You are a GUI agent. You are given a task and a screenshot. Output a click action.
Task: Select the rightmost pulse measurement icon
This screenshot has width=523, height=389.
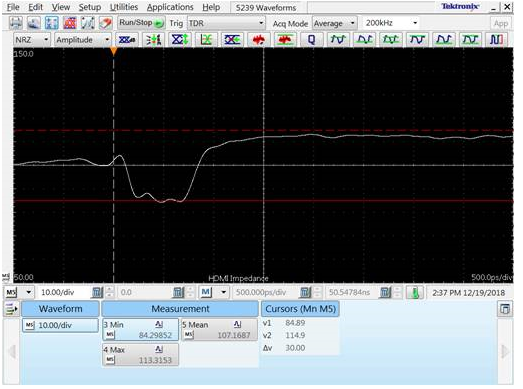(497, 40)
